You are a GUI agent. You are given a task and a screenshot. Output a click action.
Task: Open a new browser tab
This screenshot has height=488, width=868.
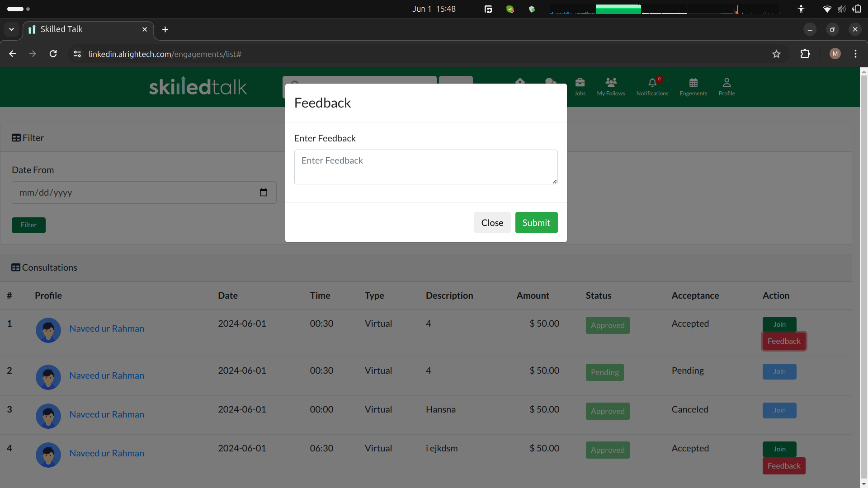tap(165, 29)
